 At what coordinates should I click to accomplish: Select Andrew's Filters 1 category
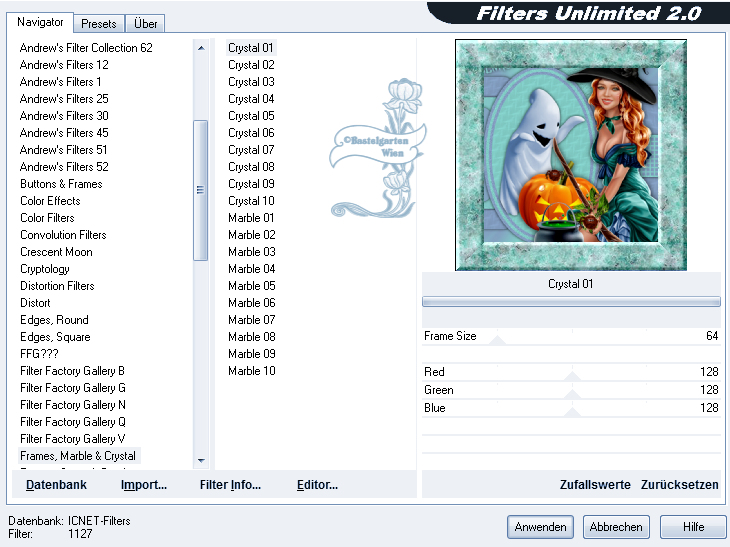point(60,82)
